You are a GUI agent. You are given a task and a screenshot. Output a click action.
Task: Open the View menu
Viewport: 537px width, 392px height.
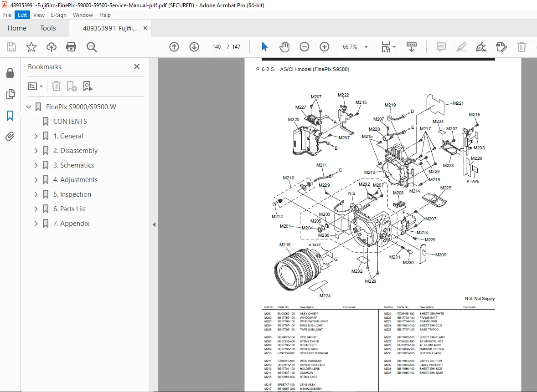click(x=39, y=15)
